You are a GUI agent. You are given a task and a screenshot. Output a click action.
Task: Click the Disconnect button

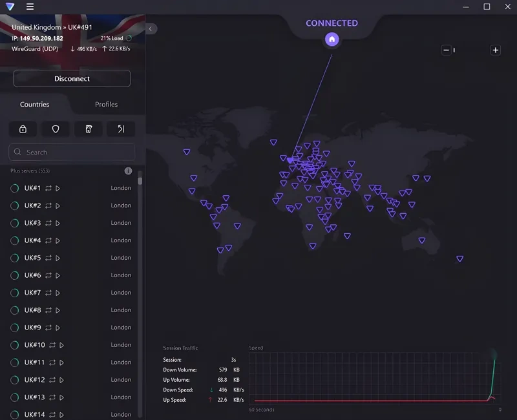pyautogui.click(x=71, y=78)
